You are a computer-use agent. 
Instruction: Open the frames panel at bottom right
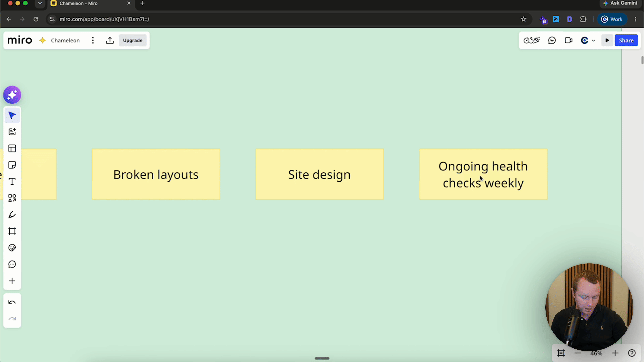click(561, 353)
